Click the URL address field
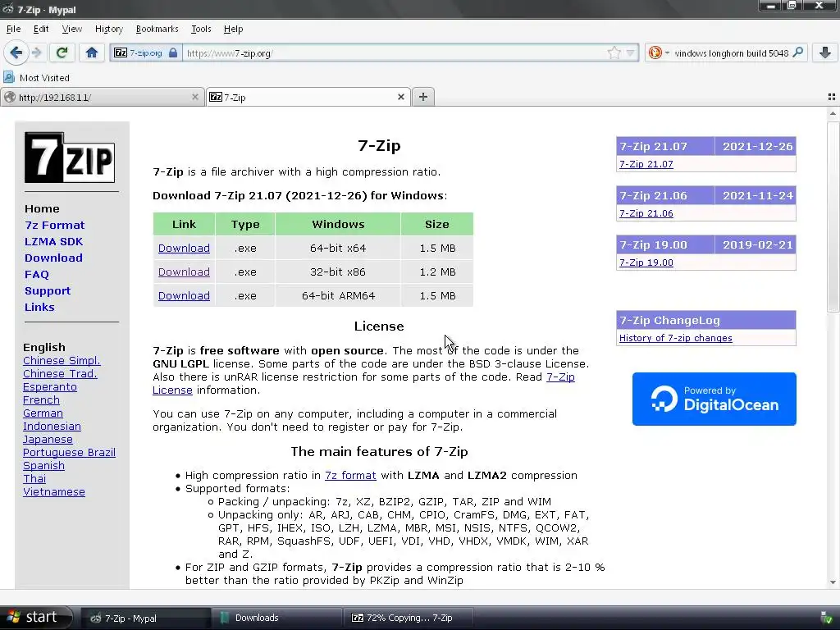This screenshot has height=630, width=840. [395, 52]
